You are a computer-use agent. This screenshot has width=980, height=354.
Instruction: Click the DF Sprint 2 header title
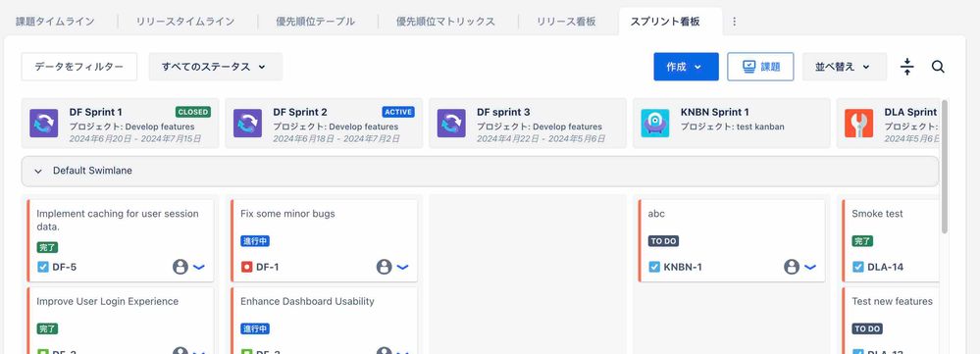click(300, 113)
